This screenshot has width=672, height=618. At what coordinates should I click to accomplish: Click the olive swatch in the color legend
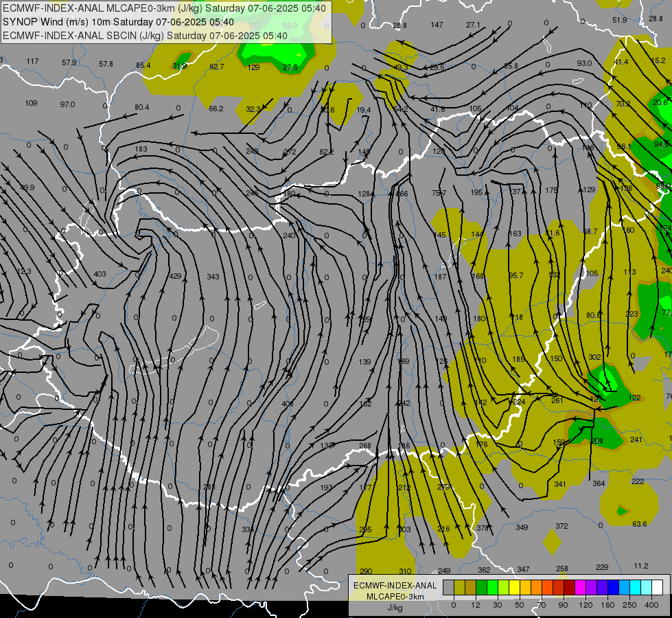pyautogui.click(x=459, y=587)
